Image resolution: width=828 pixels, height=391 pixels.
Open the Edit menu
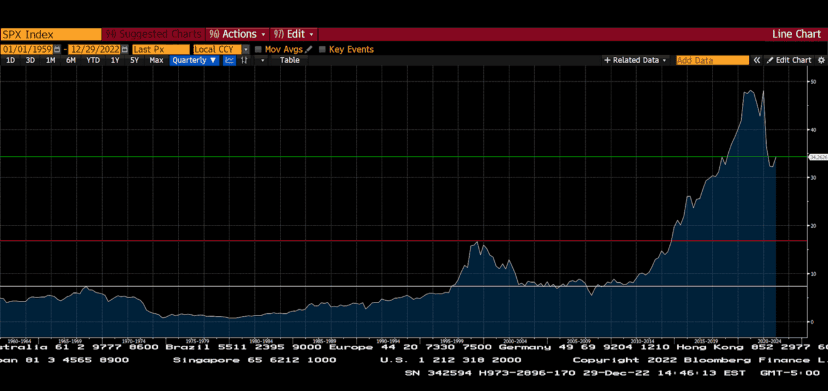pos(294,34)
